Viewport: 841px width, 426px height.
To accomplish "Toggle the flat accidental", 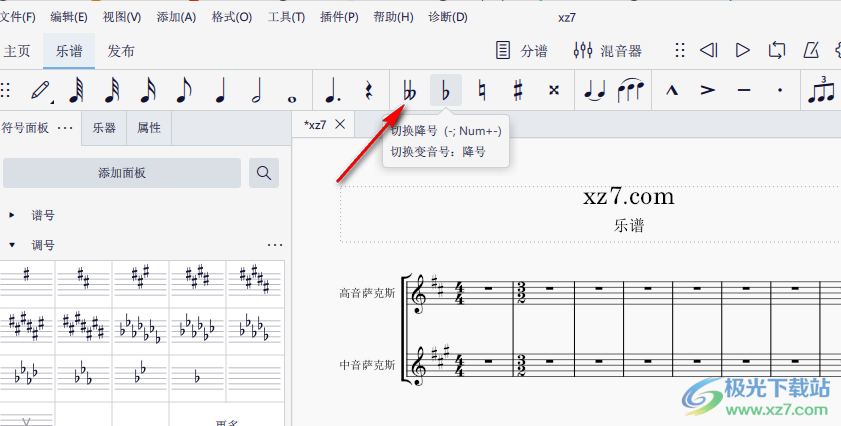I will click(446, 90).
